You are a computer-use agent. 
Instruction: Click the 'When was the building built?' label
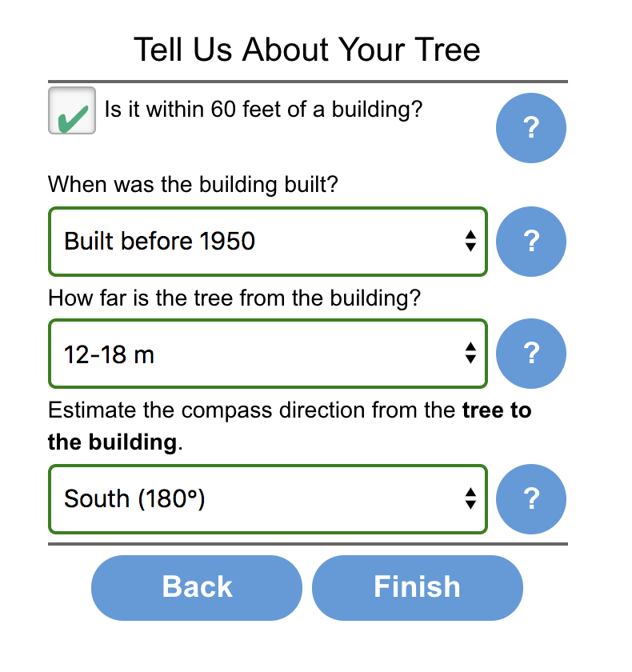193,185
